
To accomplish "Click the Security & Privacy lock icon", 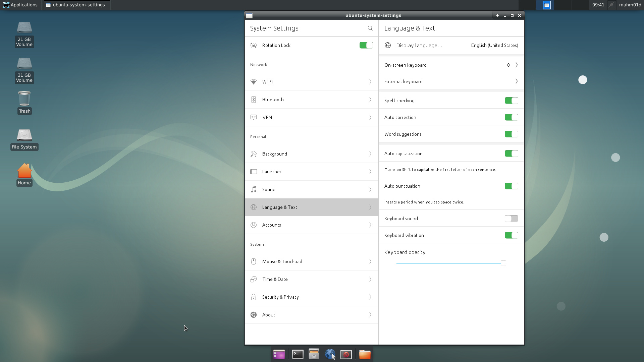I will (254, 297).
